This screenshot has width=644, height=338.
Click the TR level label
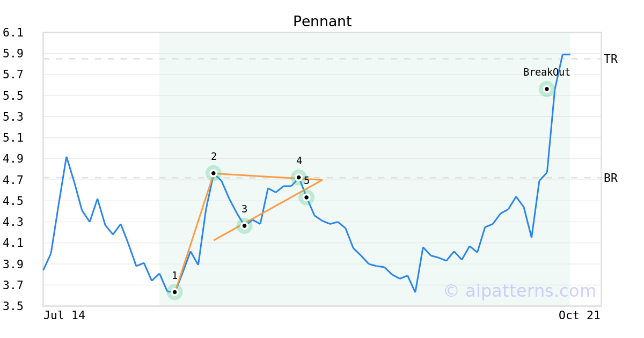[x=610, y=59]
